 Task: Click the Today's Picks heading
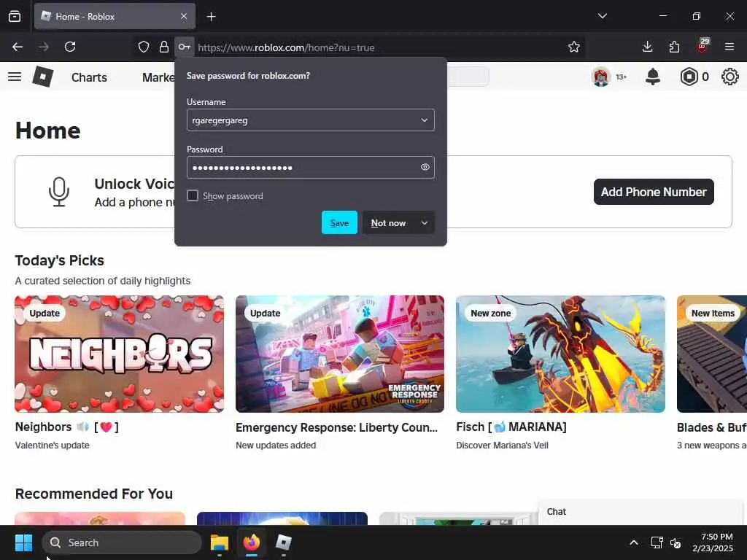[60, 260]
